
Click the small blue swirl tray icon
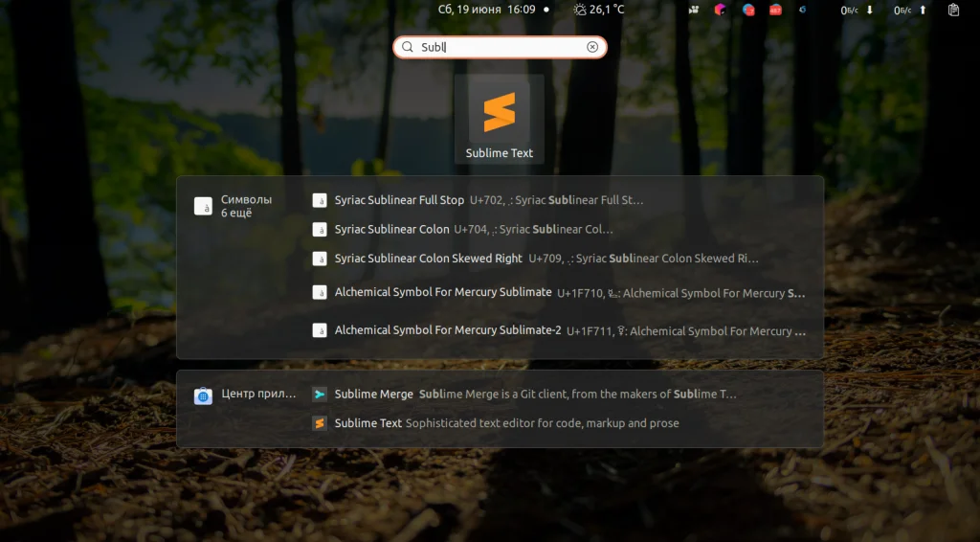pyautogui.click(x=803, y=10)
